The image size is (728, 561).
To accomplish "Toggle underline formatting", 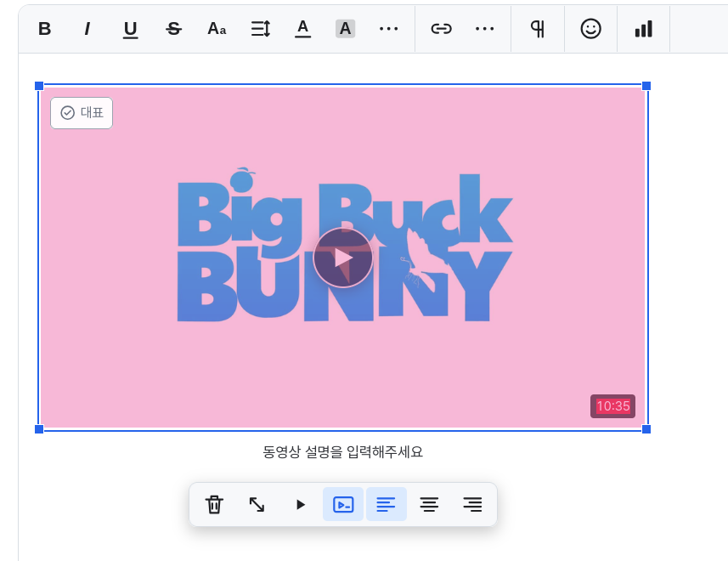I will click(131, 29).
